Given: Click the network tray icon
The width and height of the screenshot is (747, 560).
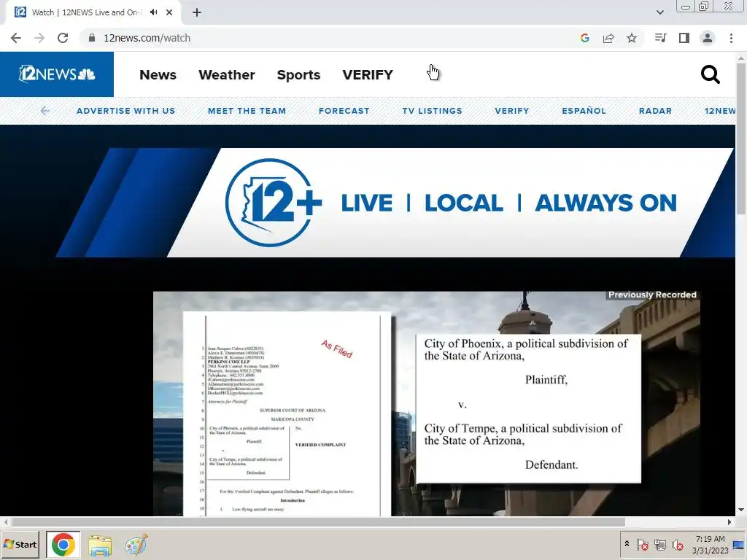Looking at the screenshot, I should [659, 544].
